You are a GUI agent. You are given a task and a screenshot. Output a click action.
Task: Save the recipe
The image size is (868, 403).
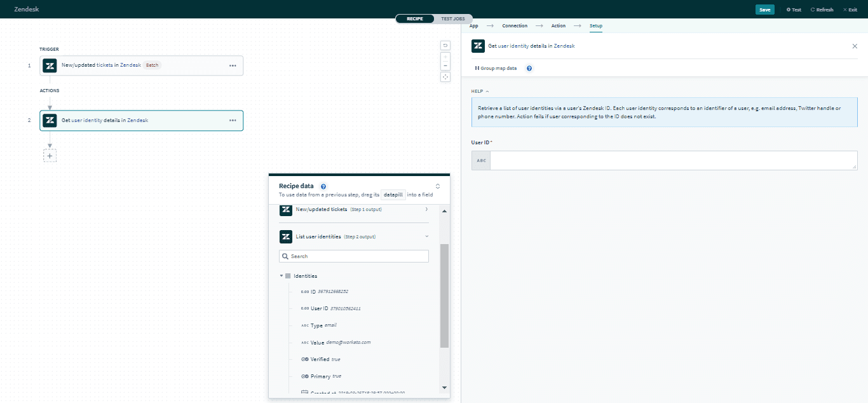[765, 9]
